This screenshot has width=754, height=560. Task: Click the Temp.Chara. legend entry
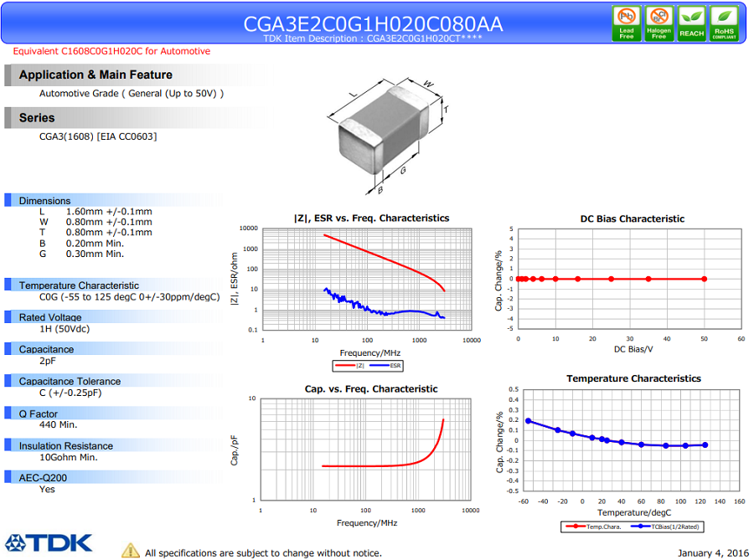(594, 527)
